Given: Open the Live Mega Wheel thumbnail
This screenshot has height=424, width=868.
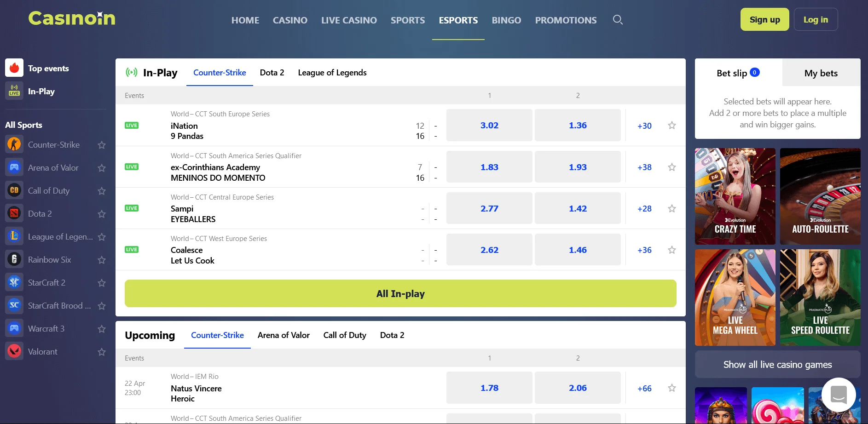Looking at the screenshot, I should 735,298.
